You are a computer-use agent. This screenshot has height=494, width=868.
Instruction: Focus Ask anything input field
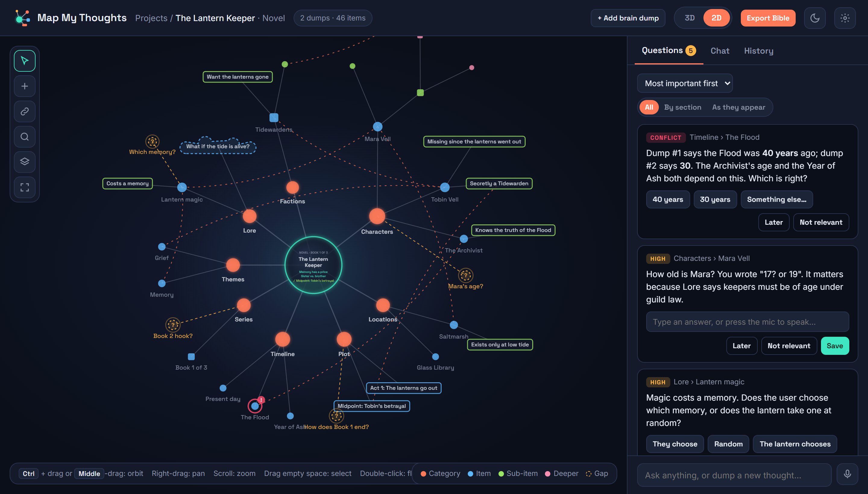click(x=734, y=475)
